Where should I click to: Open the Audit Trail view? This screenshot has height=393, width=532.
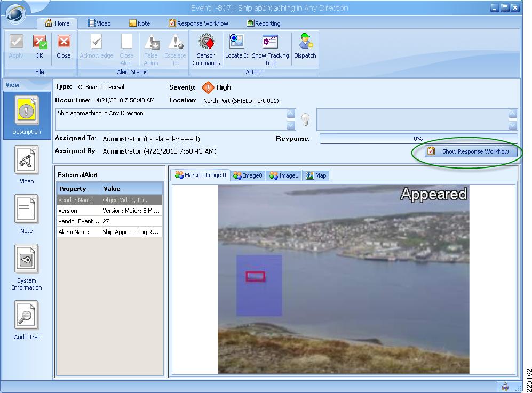point(27,320)
